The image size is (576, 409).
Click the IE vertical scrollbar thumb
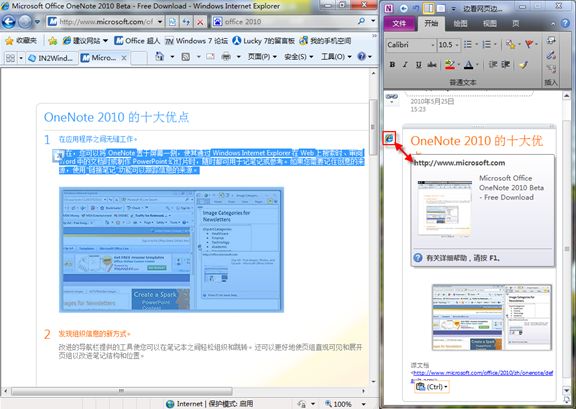373,127
